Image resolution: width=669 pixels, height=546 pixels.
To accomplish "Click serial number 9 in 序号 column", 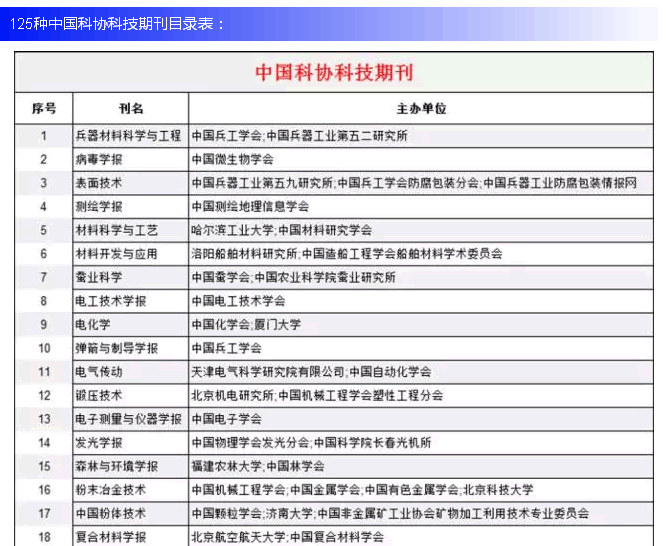I will pos(44,325).
